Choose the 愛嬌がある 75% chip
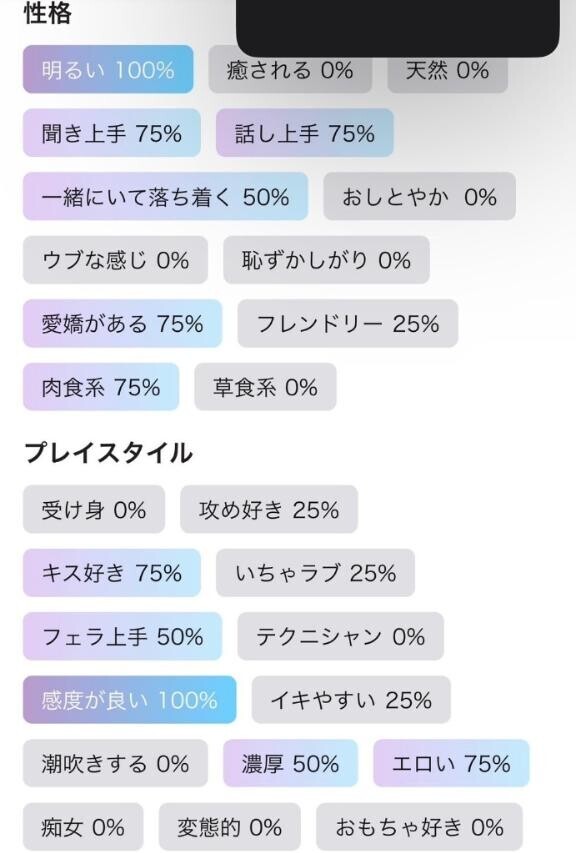The height and width of the screenshot is (853, 576). click(x=122, y=324)
